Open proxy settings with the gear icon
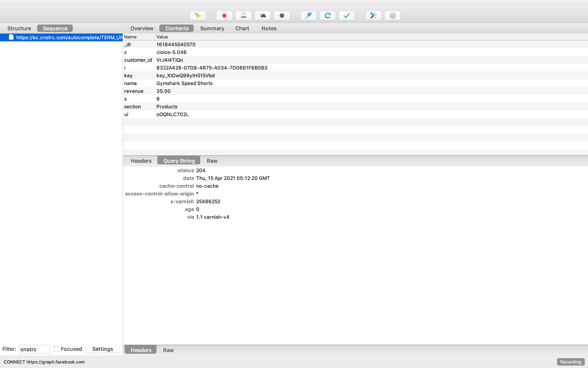This screenshot has height=368, width=588. (x=392, y=16)
